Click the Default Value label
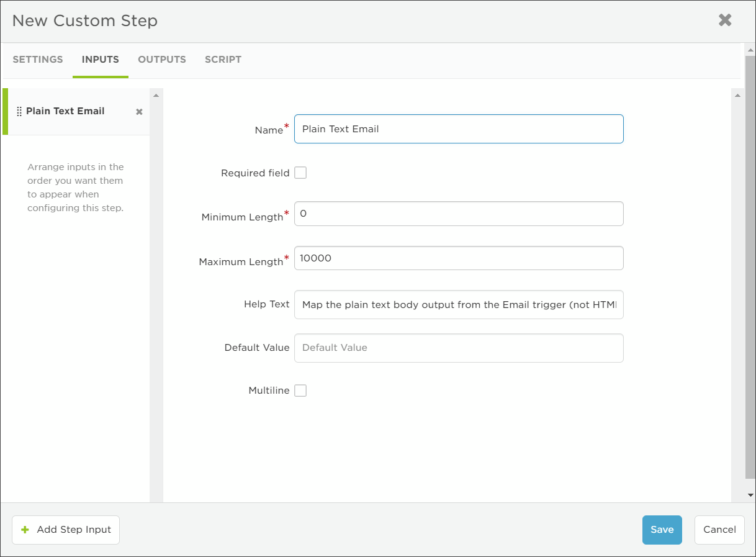The image size is (756, 557). click(257, 348)
